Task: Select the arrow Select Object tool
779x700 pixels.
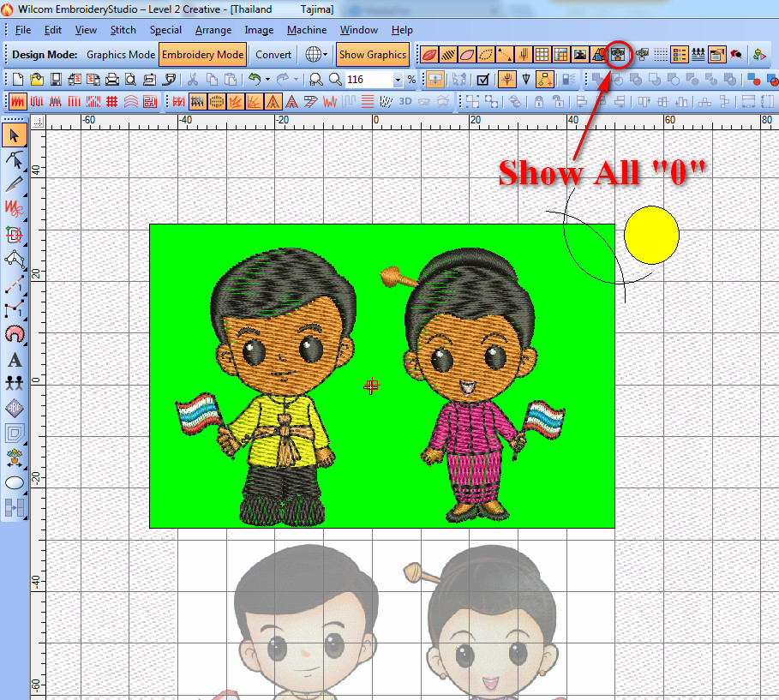Action: 15,135
